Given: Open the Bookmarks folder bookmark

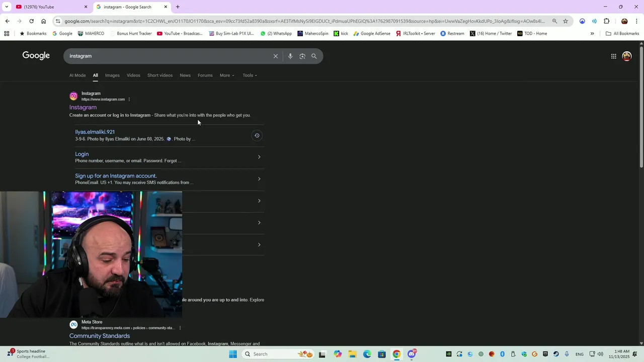Looking at the screenshot, I should (33, 34).
